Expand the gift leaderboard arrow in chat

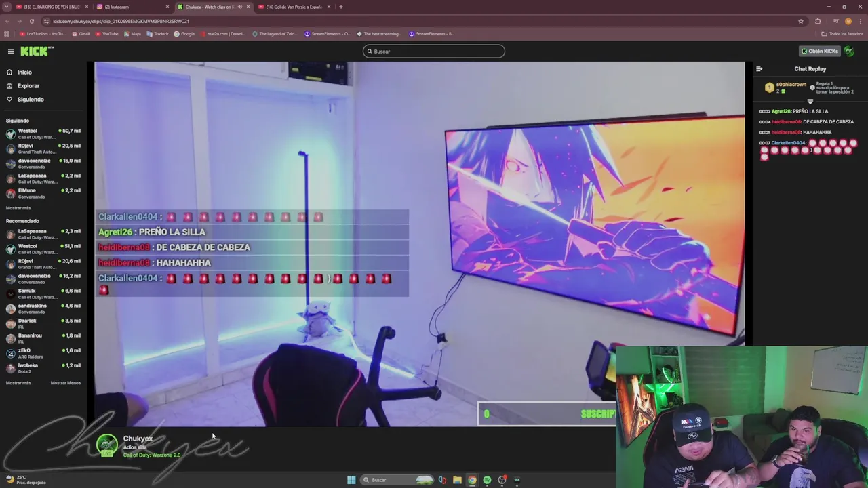point(810,102)
